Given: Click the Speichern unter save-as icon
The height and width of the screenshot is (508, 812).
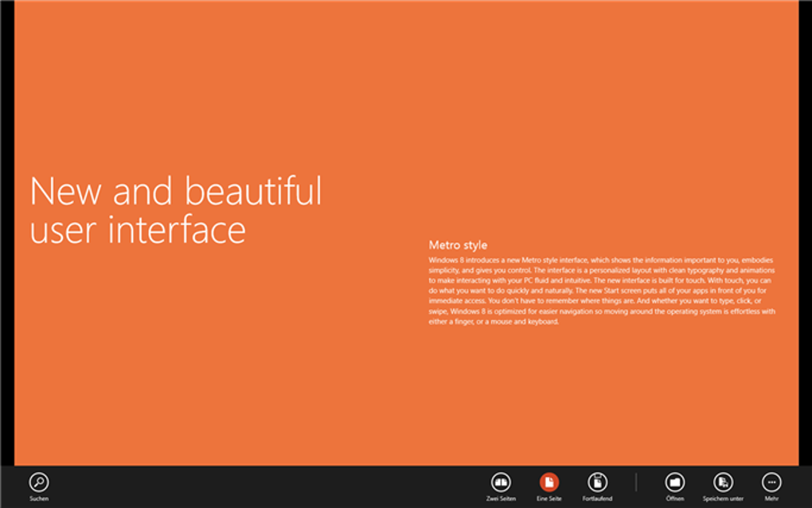Looking at the screenshot, I should (x=723, y=482).
